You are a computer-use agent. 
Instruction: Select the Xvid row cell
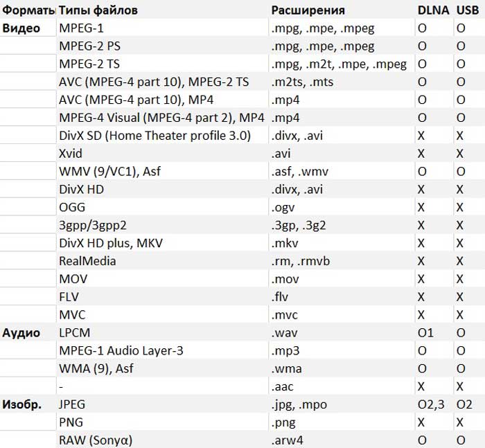[162, 153]
